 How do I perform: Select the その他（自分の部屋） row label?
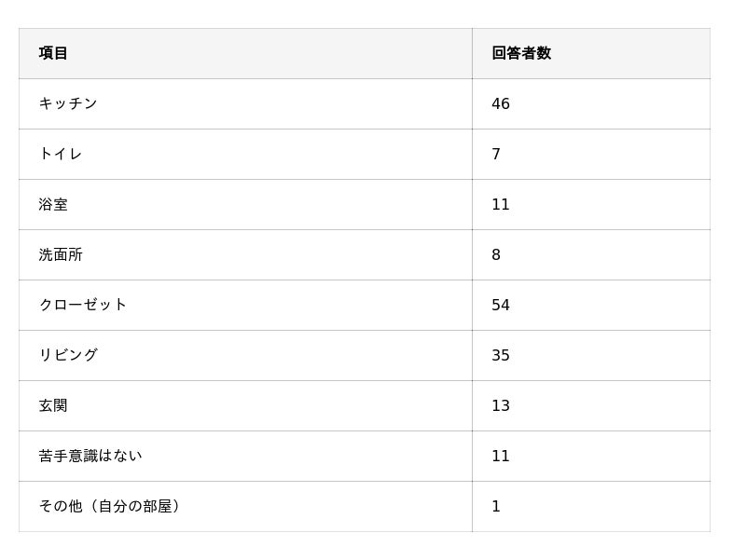(110, 506)
